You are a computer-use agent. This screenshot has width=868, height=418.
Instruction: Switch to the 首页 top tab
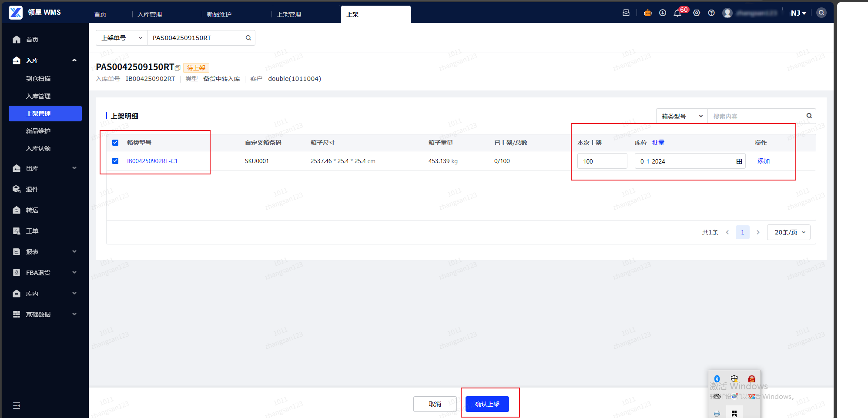[101, 14]
